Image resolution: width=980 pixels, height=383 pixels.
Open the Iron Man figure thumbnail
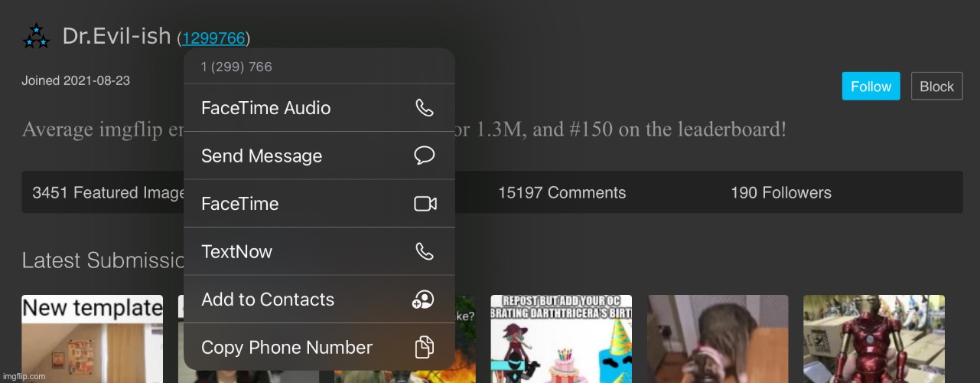coord(874,339)
